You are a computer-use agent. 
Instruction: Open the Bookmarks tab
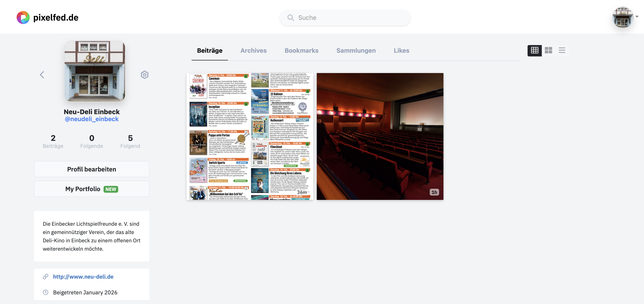click(x=301, y=51)
